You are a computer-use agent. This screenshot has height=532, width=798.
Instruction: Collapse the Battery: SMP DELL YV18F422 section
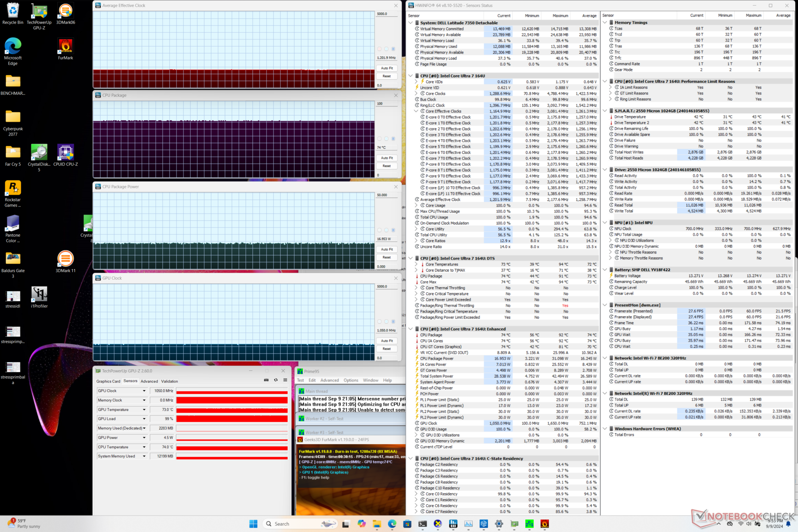[x=605, y=270]
